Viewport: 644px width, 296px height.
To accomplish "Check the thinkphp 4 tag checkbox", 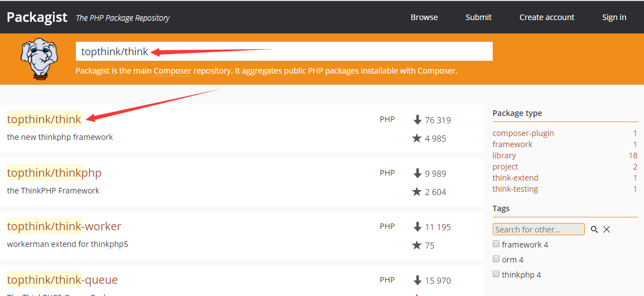I will click(496, 274).
